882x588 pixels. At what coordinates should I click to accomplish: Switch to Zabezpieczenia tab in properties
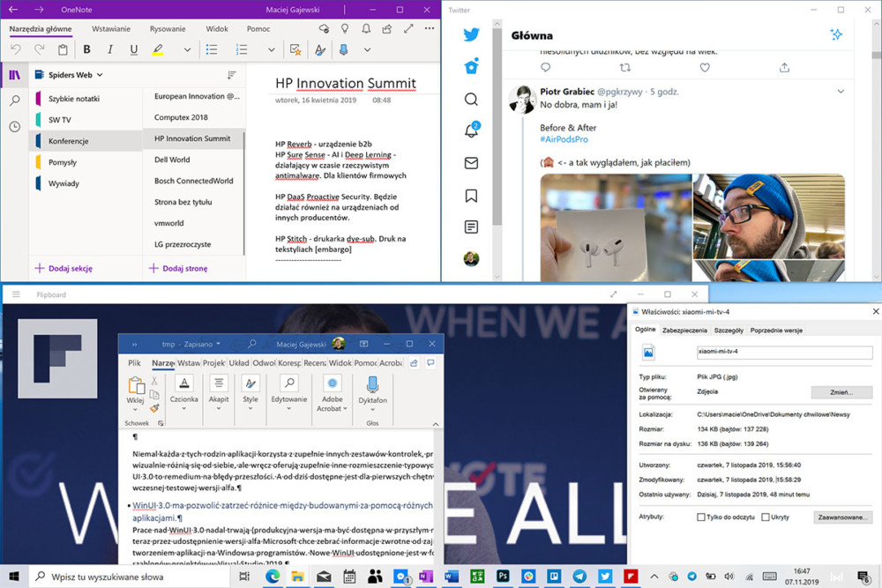684,330
